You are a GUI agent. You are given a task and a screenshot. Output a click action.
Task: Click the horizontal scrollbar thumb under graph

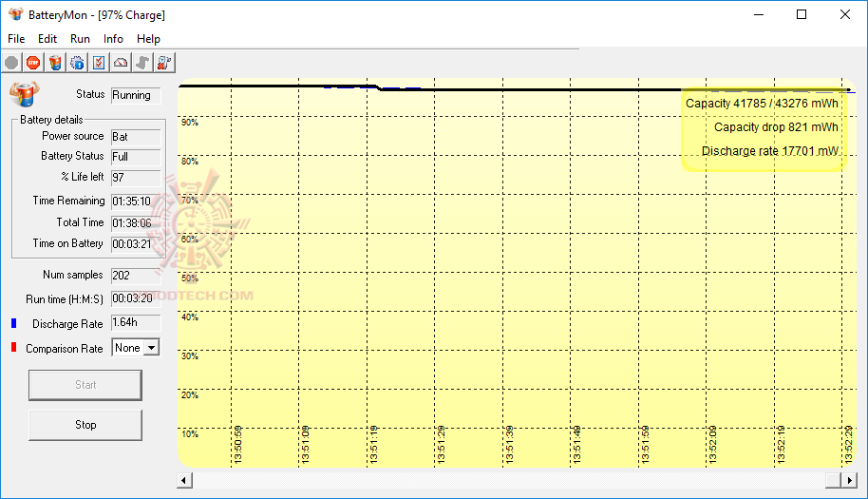point(833,480)
